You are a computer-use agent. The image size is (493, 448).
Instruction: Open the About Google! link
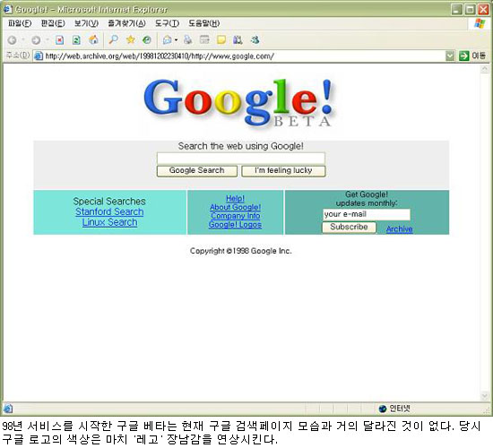click(x=235, y=207)
